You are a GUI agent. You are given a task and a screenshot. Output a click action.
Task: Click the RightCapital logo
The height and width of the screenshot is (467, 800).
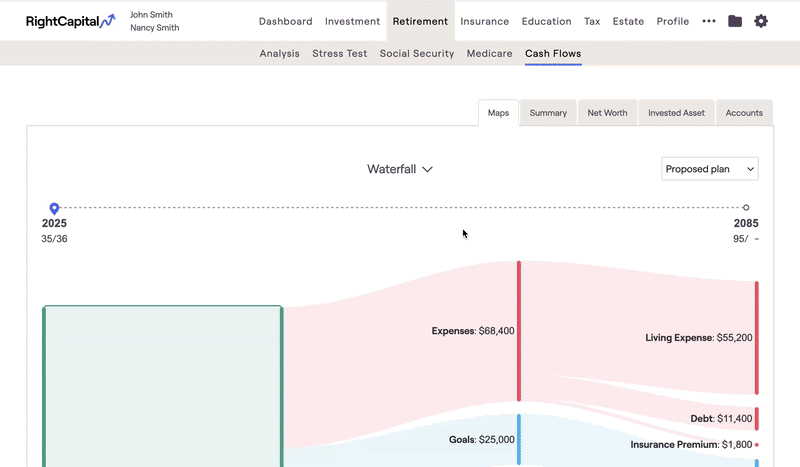[x=70, y=21]
